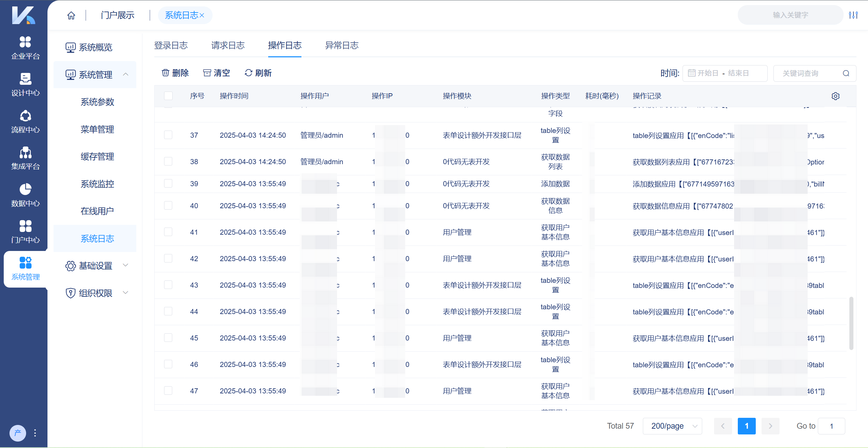This screenshot has width=868, height=448.
Task: Click the table column settings gear icon
Action: pyautogui.click(x=835, y=96)
